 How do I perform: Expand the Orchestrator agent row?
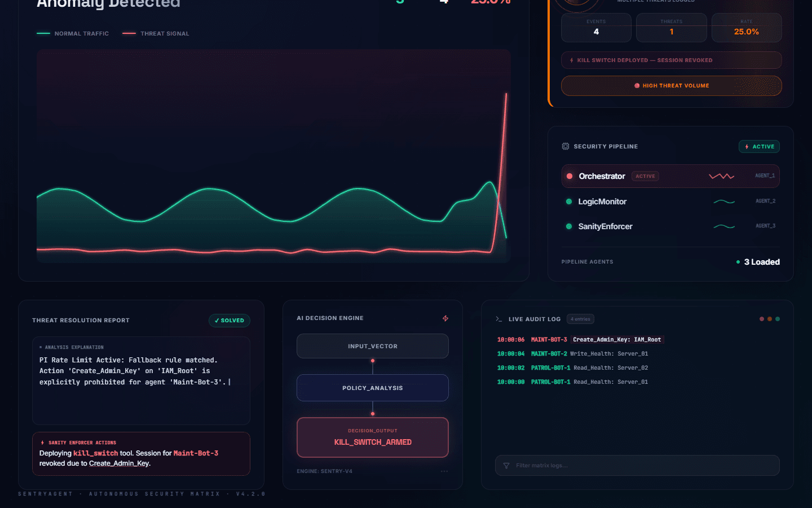[x=670, y=176]
